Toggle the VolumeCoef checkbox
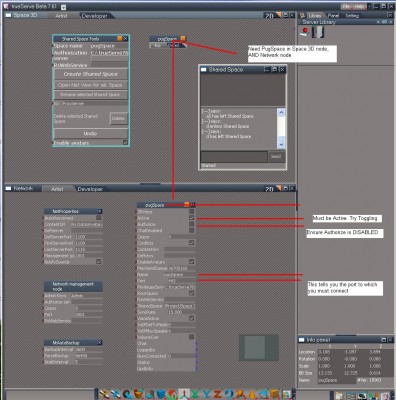The height and width of the screenshot is (400, 396). point(191,337)
